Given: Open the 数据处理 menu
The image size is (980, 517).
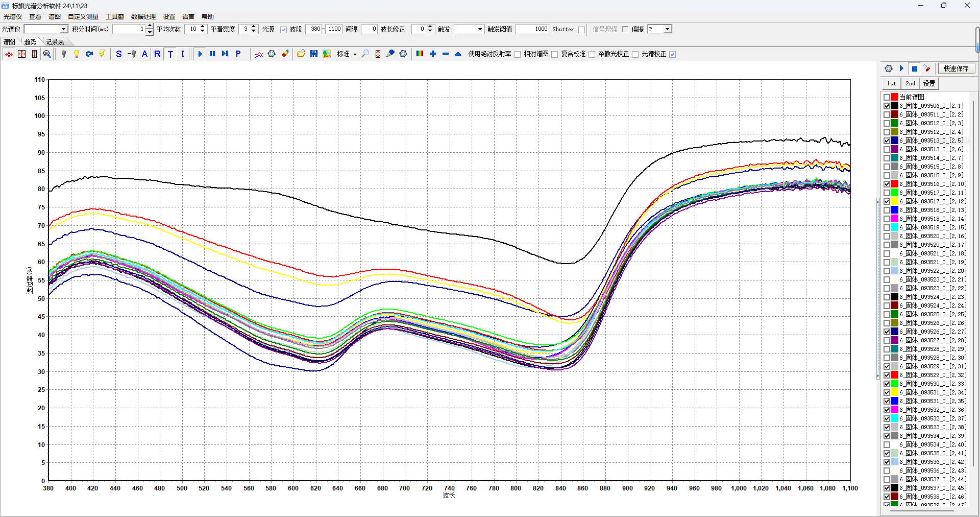Looking at the screenshot, I should tap(143, 16).
